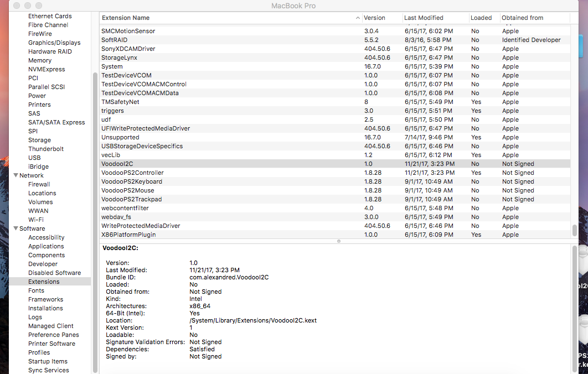Collapse the Network section disclosure triangle
This screenshot has width=588, height=374.
(x=16, y=175)
